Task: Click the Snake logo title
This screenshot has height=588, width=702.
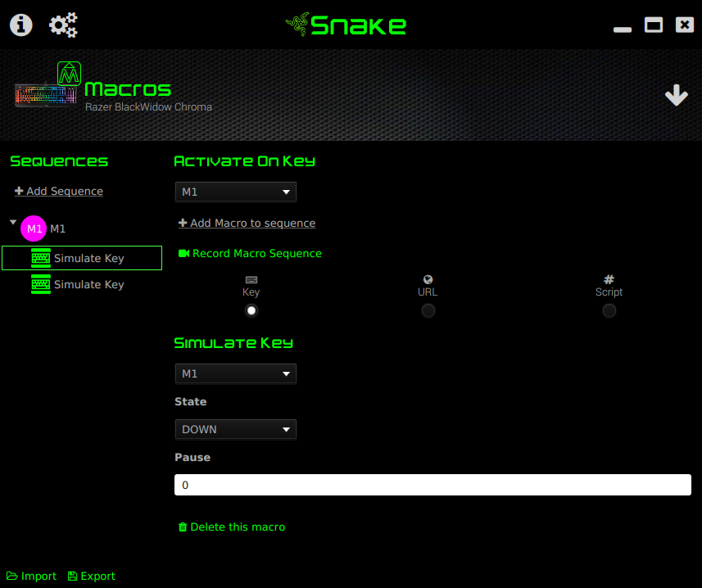Action: pos(346,25)
